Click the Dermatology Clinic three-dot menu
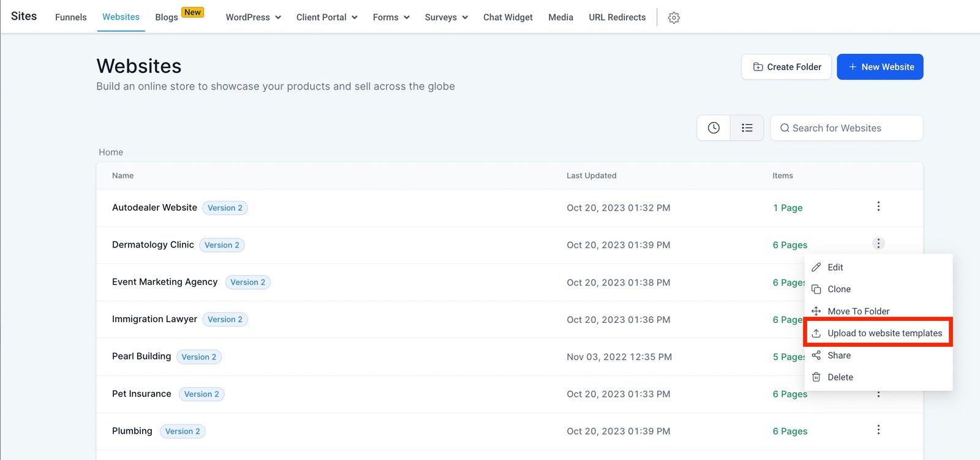Viewport: 980px width, 460px height. tap(878, 244)
